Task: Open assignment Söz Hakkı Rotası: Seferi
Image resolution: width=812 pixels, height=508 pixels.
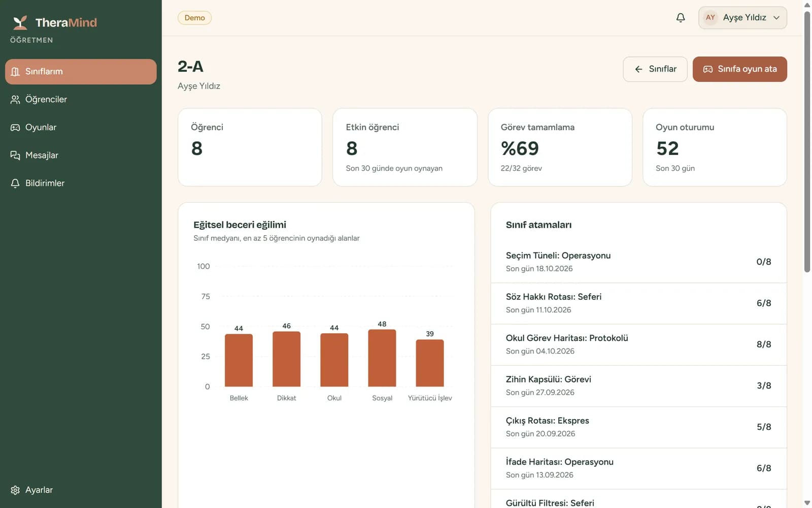Action: tap(638, 303)
